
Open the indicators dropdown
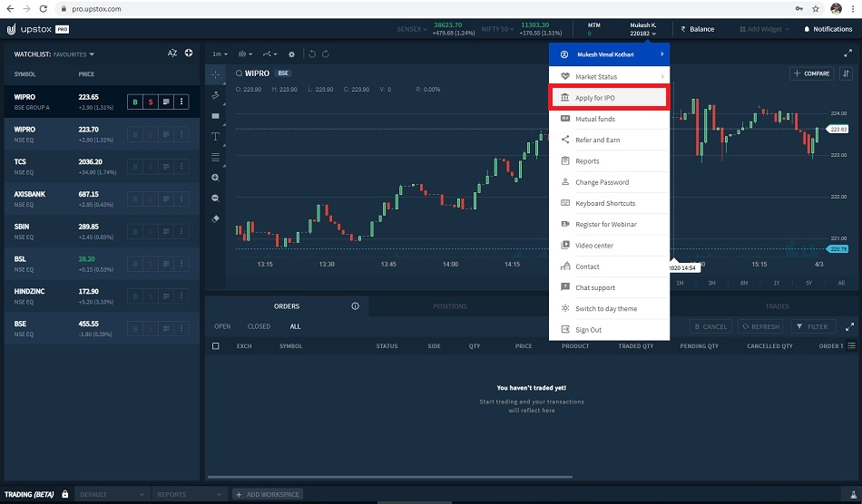[269, 54]
